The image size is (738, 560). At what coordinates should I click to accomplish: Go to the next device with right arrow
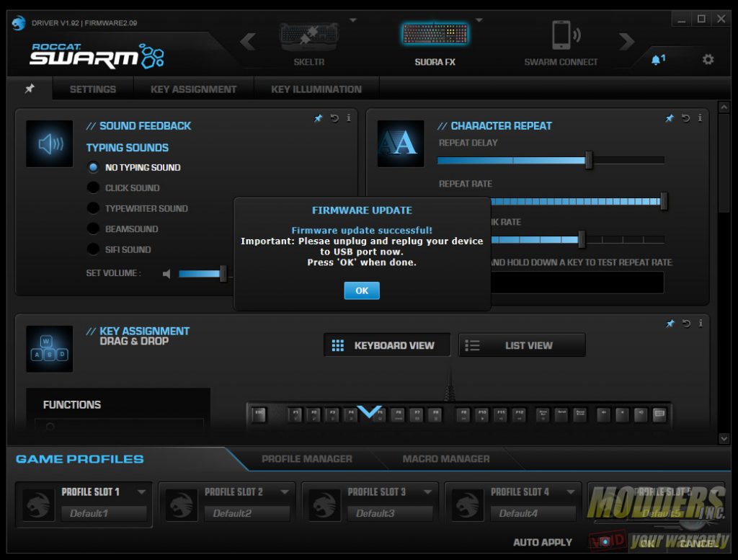(x=626, y=41)
